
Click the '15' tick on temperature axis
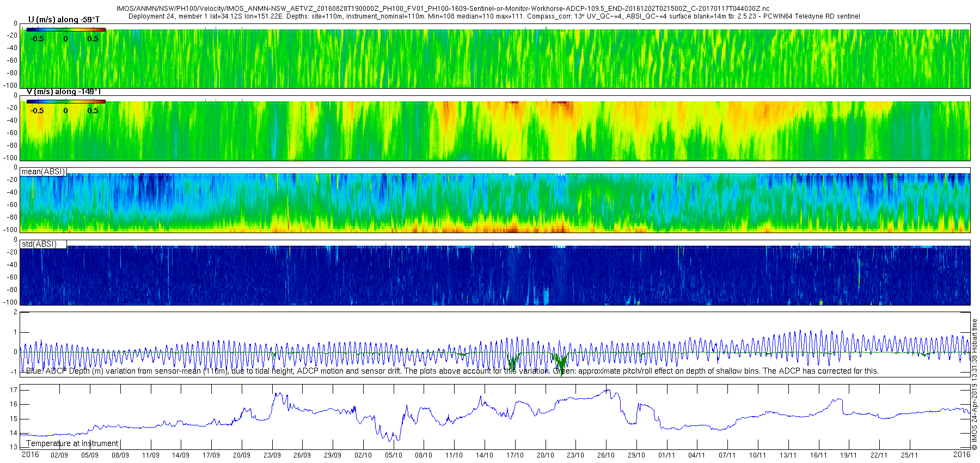(14, 419)
